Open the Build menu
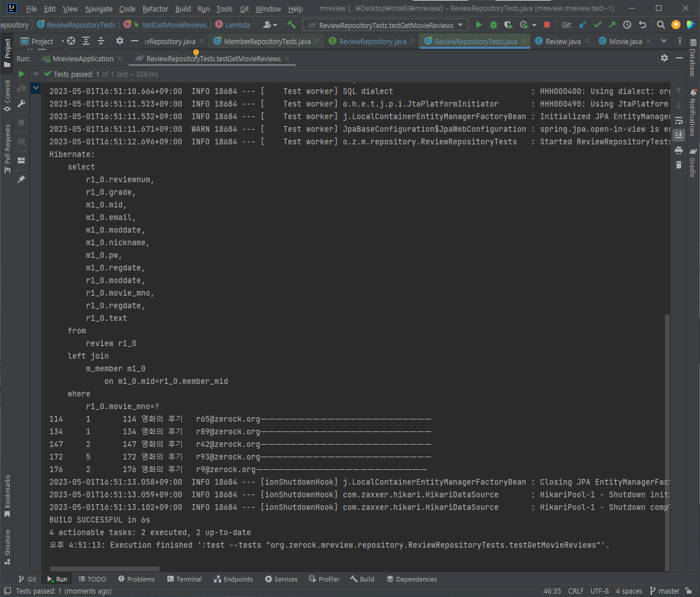This screenshot has height=597, width=700. [183, 9]
